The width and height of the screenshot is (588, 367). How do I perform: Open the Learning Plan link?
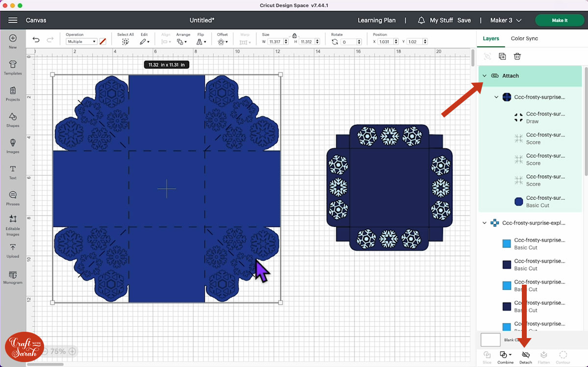[377, 21]
